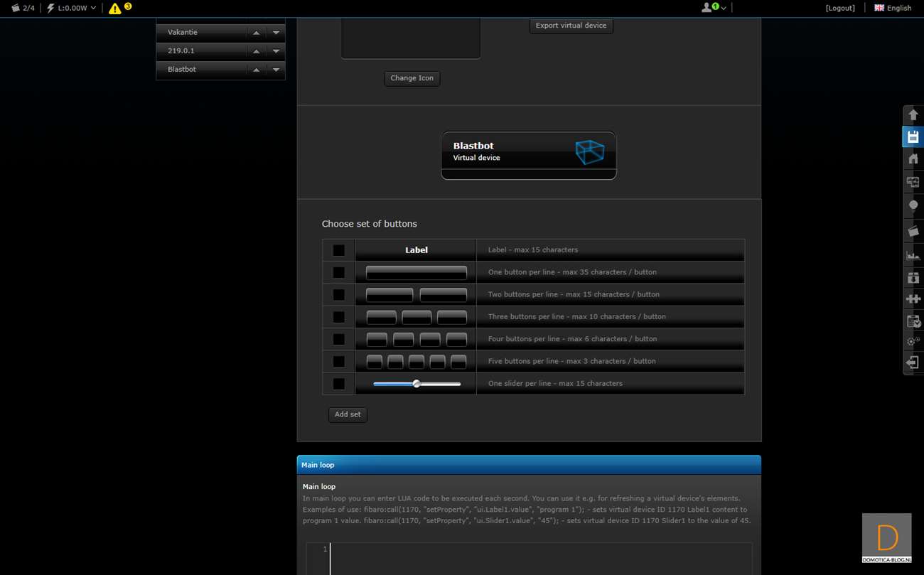
Task: Open the user account dropdown
Action: click(x=714, y=8)
